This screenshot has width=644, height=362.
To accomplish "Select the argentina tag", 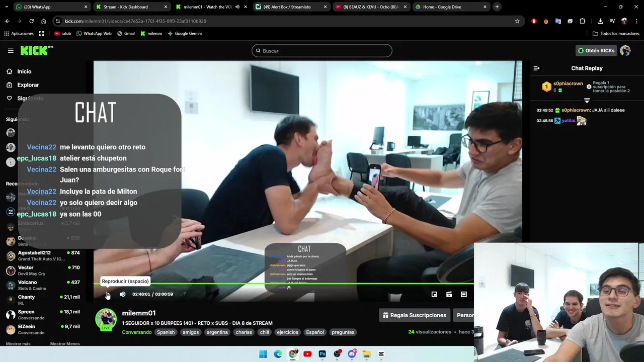I will 217,332.
